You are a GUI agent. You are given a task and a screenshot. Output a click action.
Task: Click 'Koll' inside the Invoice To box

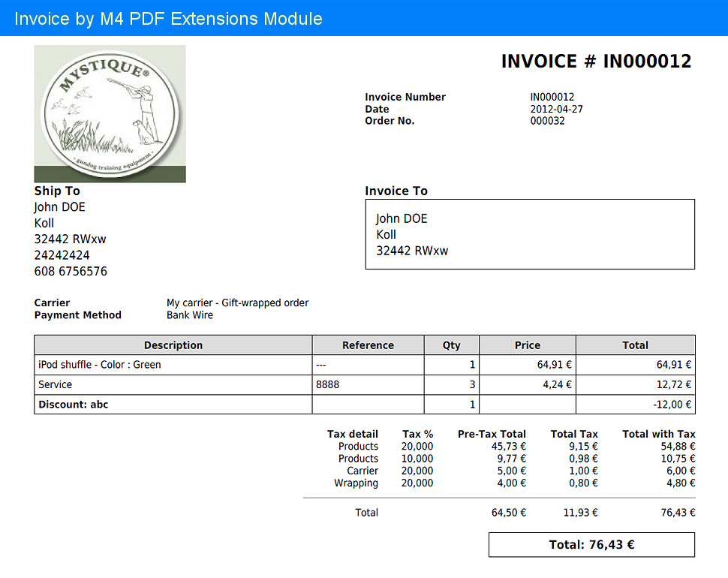387,235
